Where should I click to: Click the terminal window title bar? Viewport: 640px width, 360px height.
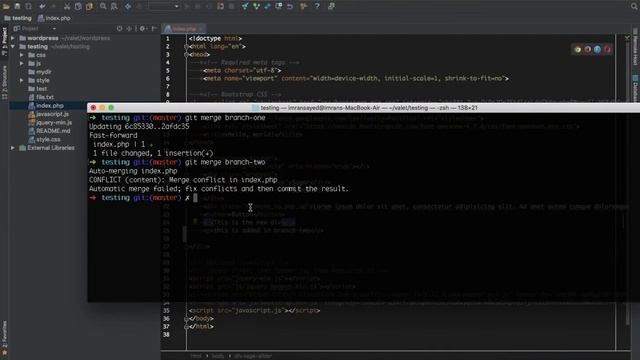click(363, 108)
